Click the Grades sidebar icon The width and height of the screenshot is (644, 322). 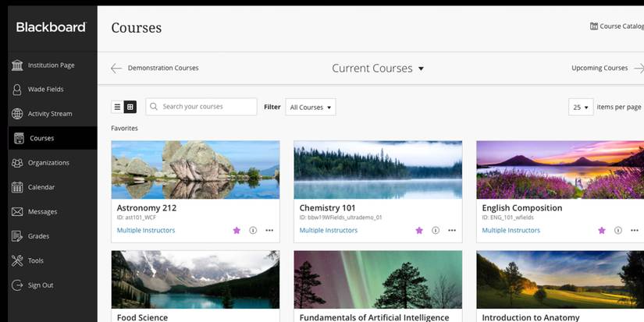pos(17,236)
